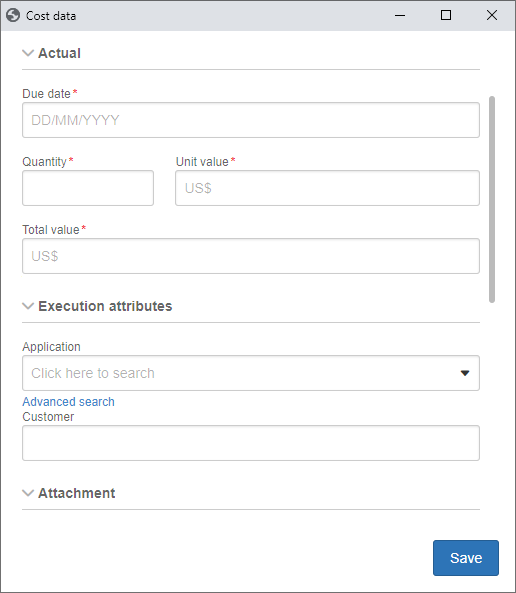Image resolution: width=516 pixels, height=593 pixels.
Task: Click the 'Cost data' window title text
Action: (x=51, y=16)
